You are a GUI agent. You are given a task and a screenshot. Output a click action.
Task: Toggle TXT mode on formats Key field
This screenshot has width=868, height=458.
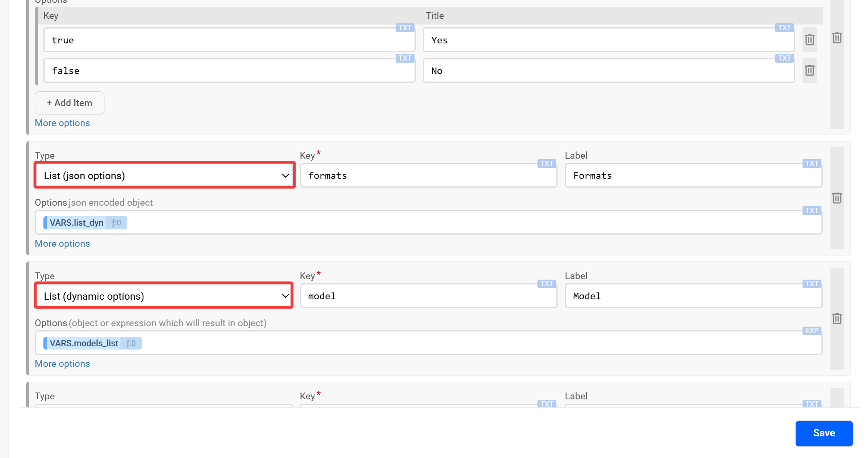pyautogui.click(x=546, y=164)
